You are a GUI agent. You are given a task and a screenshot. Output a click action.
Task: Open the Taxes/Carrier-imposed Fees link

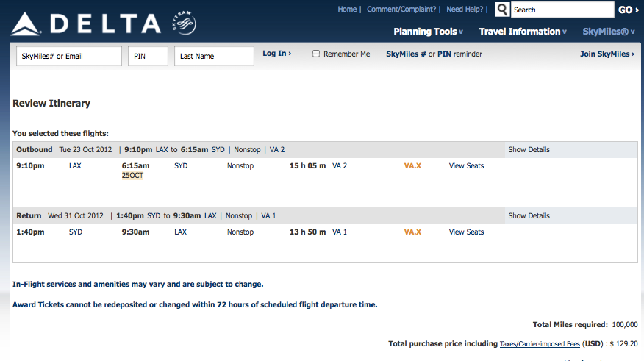coord(540,344)
